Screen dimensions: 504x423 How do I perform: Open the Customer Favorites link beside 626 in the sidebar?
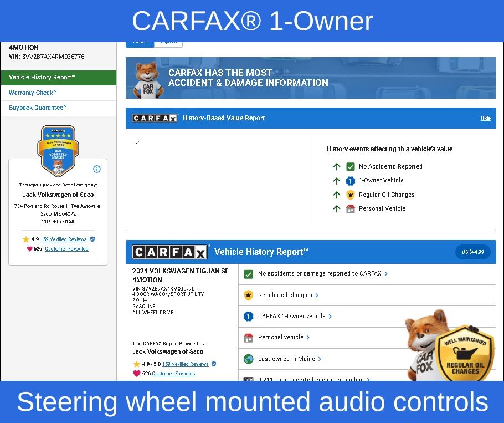click(x=66, y=249)
